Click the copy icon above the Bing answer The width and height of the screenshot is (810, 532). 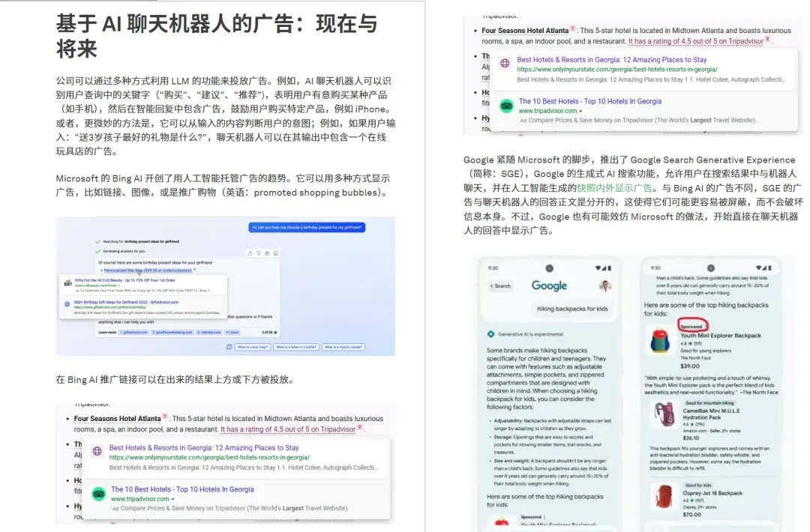[276, 253]
